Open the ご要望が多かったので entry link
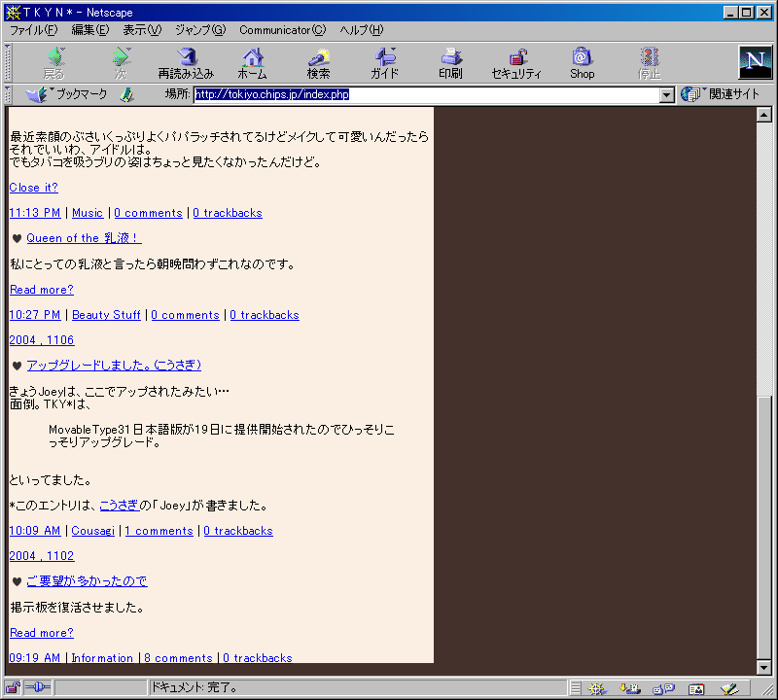The image size is (778, 700). 87,581
